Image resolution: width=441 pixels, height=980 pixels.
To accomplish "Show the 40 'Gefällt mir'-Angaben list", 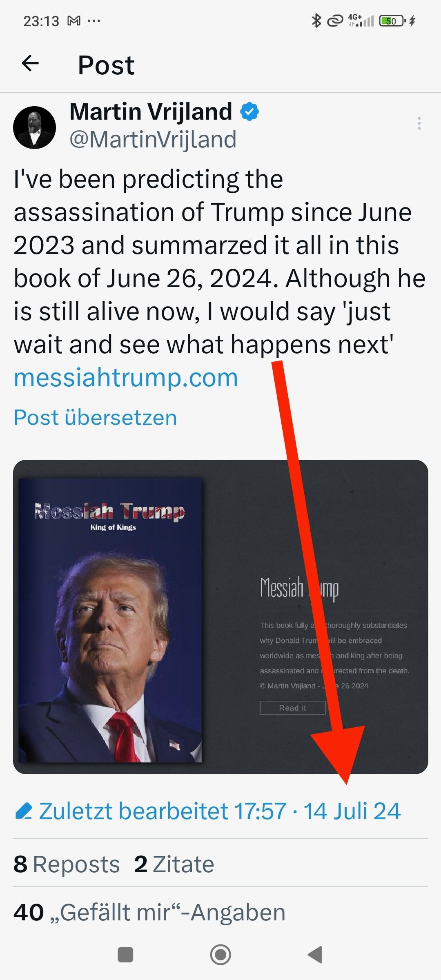I will (x=149, y=913).
